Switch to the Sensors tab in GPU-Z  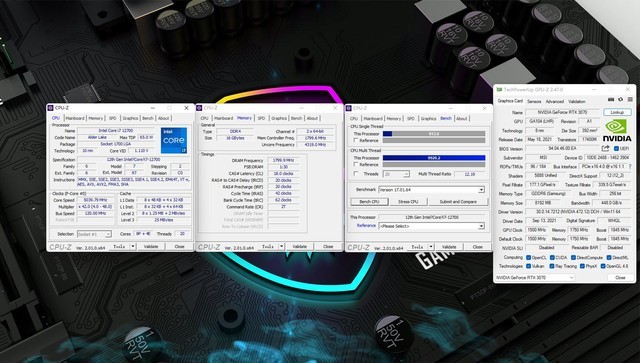(x=534, y=101)
